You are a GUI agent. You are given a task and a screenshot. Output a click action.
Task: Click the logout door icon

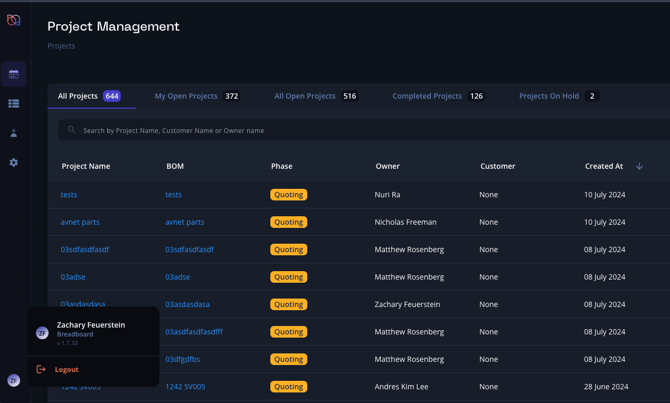pos(41,369)
